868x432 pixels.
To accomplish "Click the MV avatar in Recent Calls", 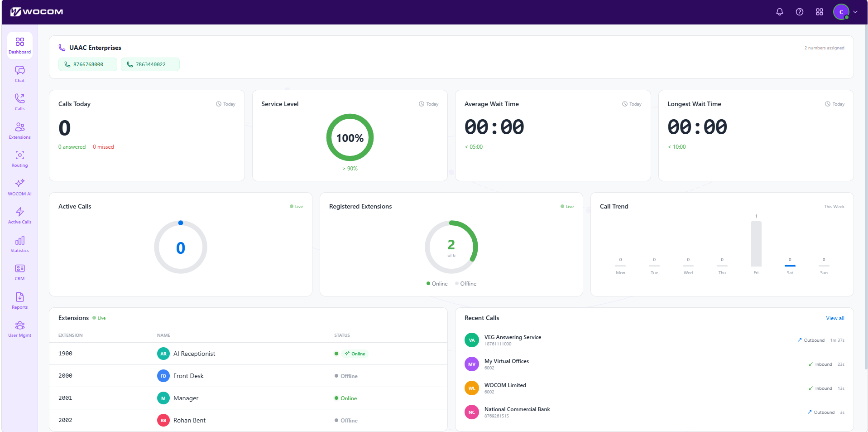I will click(x=472, y=364).
